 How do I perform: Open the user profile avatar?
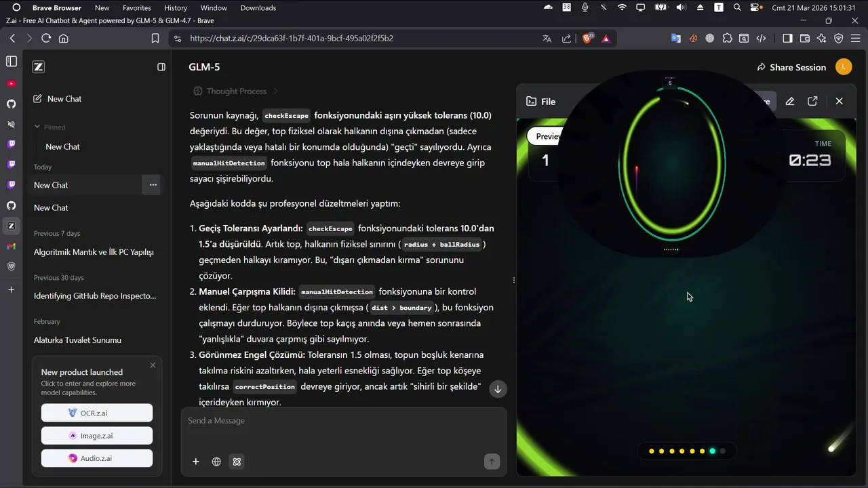(844, 66)
